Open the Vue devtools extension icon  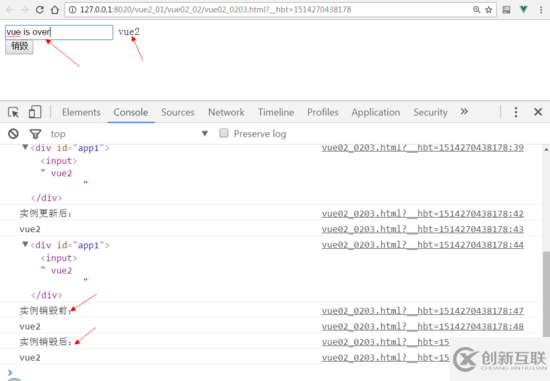[x=523, y=9]
